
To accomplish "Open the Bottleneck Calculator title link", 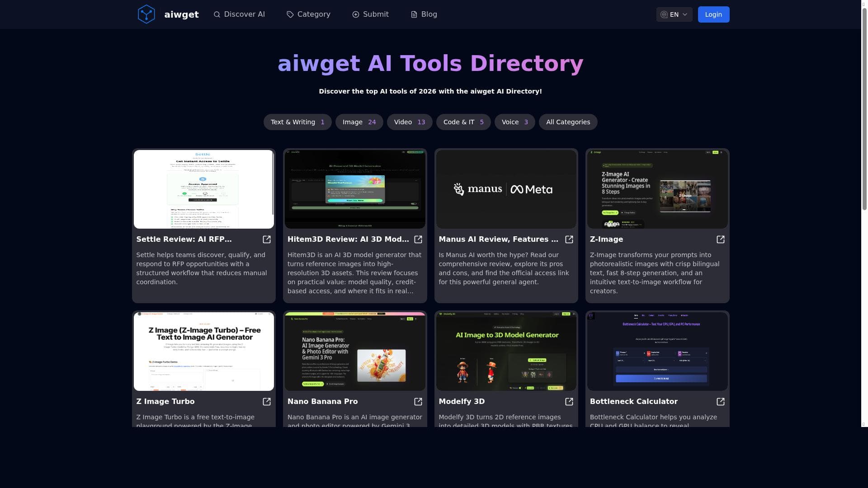I will point(634,402).
